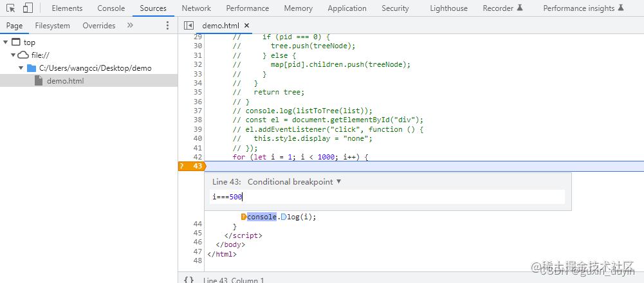Open the Lighthouse tab
This screenshot has height=283, width=644.
[x=448, y=8]
